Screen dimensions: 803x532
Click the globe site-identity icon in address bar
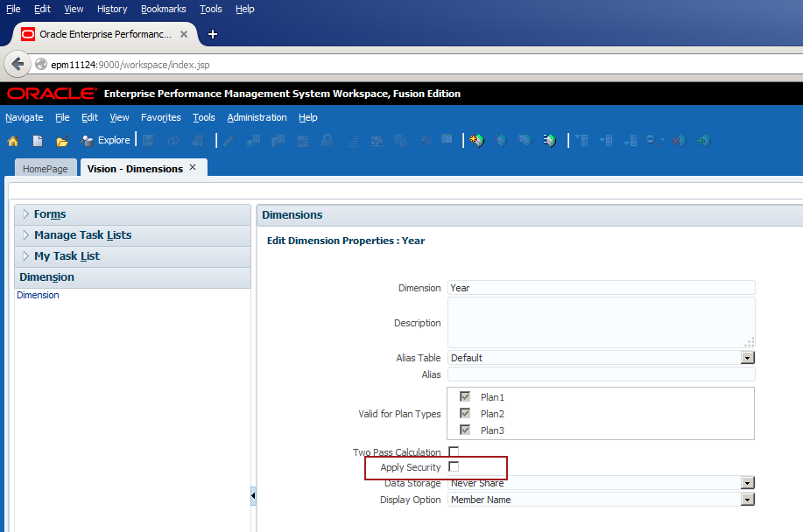click(41, 65)
